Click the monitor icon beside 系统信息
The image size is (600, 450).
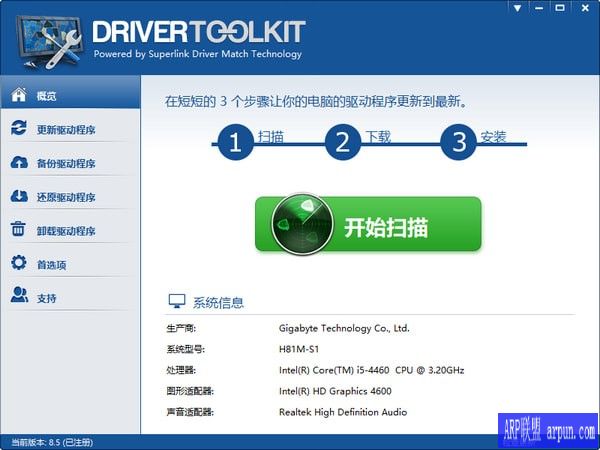pyautogui.click(x=177, y=301)
